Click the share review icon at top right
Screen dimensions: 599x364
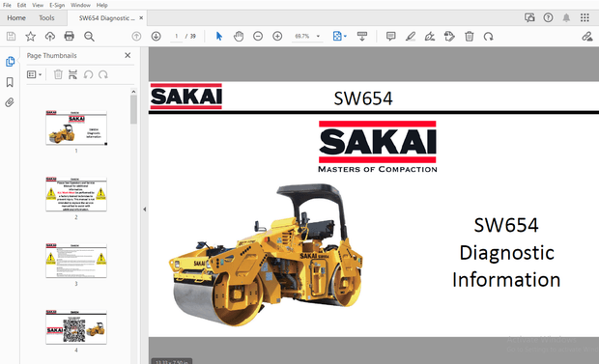[x=529, y=17]
